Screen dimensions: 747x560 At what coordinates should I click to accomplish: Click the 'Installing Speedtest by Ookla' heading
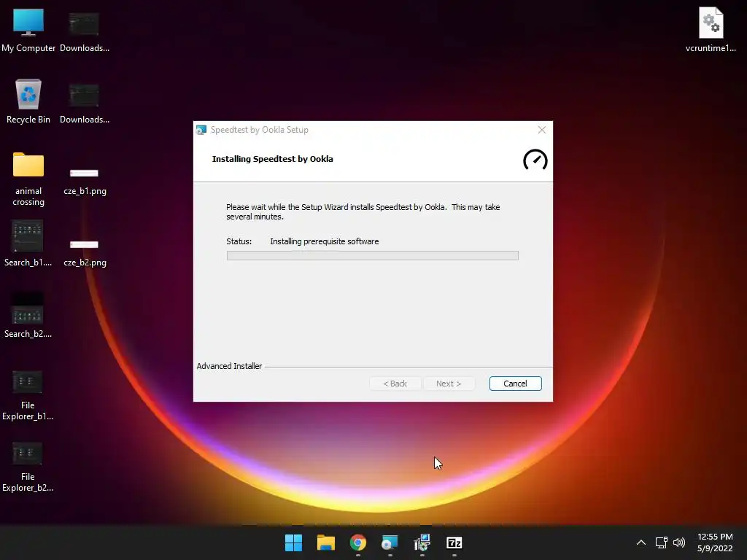(x=273, y=159)
